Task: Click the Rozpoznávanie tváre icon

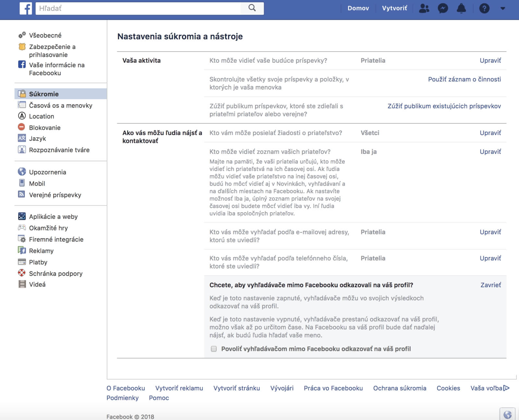Action: (x=22, y=150)
